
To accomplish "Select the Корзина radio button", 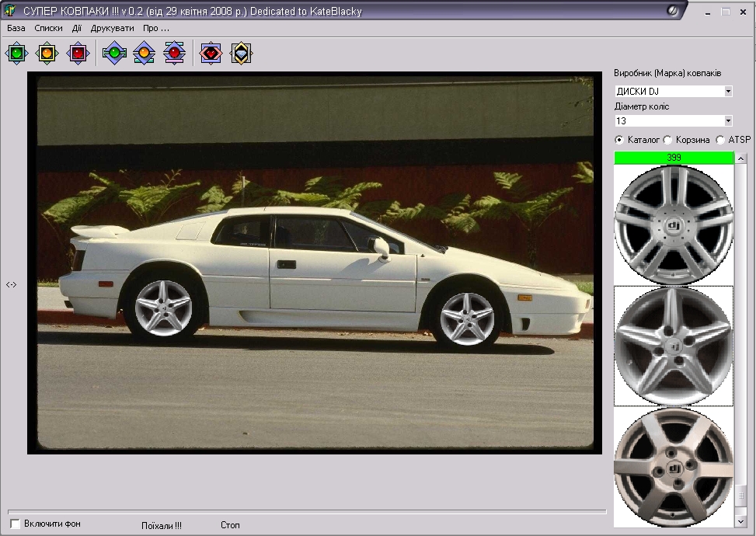I will pos(667,140).
